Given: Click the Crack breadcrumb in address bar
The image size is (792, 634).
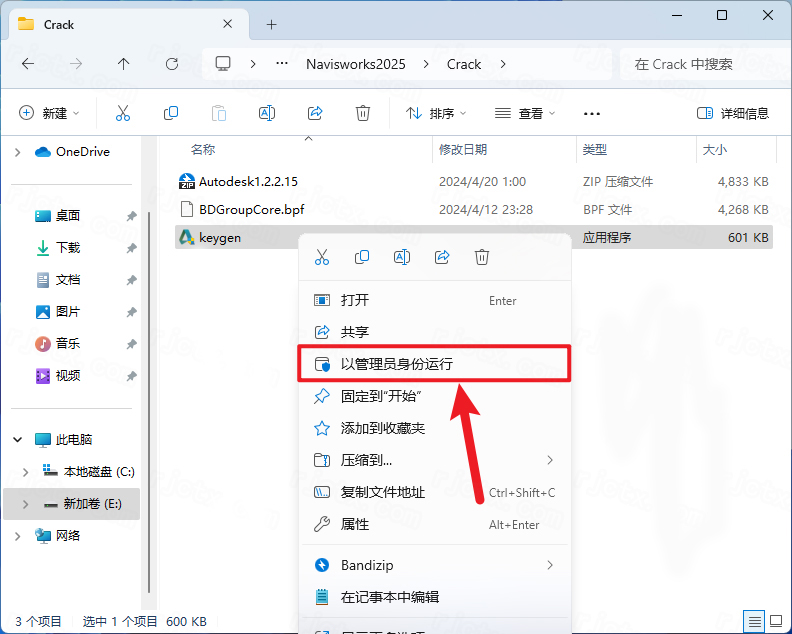Looking at the screenshot, I should 464,64.
